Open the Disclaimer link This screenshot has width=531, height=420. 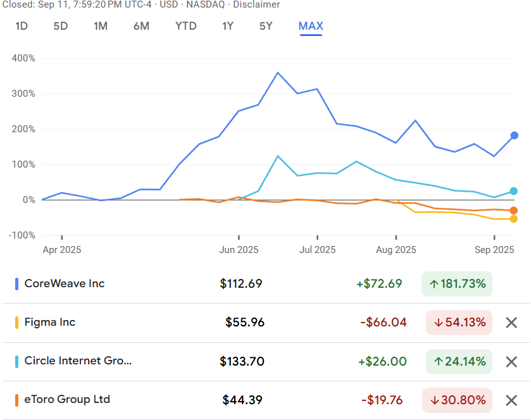[256, 4]
